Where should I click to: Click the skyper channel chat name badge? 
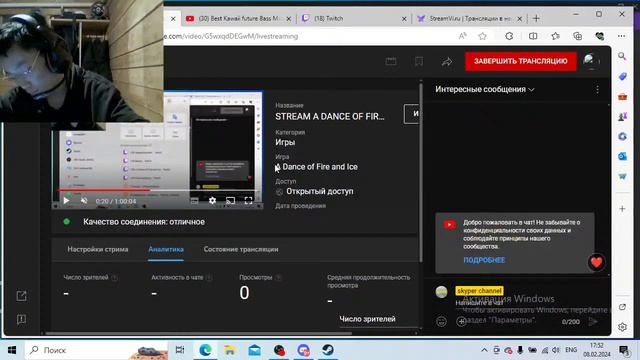click(479, 291)
